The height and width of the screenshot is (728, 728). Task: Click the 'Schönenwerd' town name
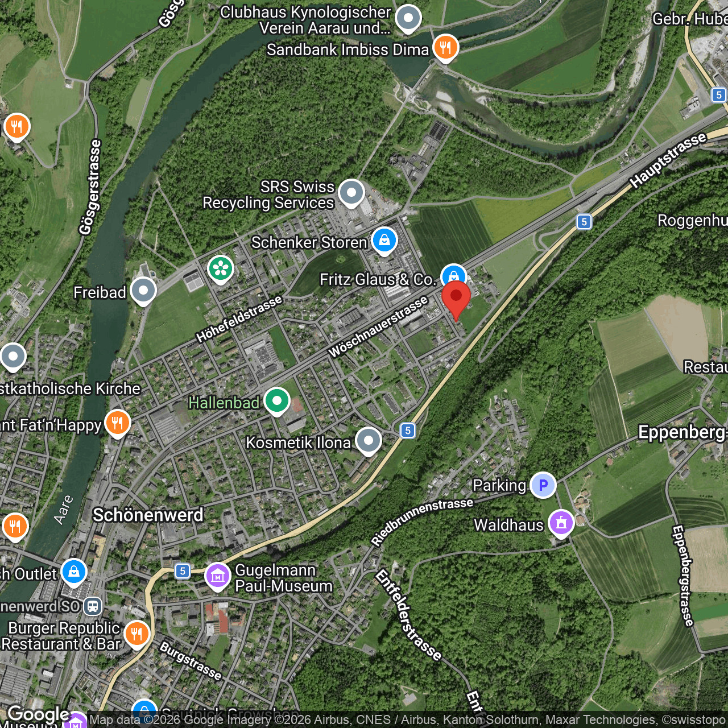click(148, 515)
